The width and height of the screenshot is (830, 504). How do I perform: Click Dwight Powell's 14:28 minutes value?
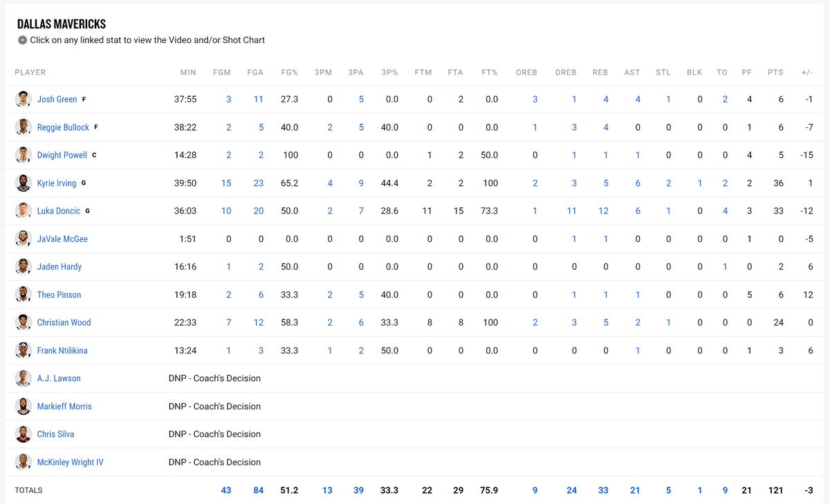(185, 155)
